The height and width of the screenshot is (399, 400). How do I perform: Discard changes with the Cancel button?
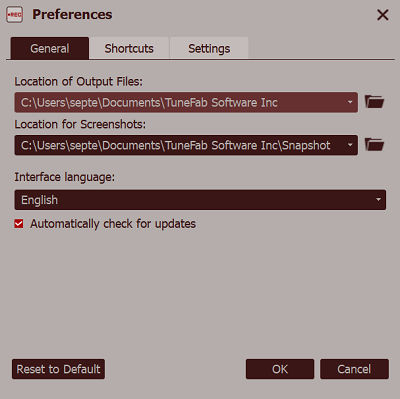(x=354, y=369)
